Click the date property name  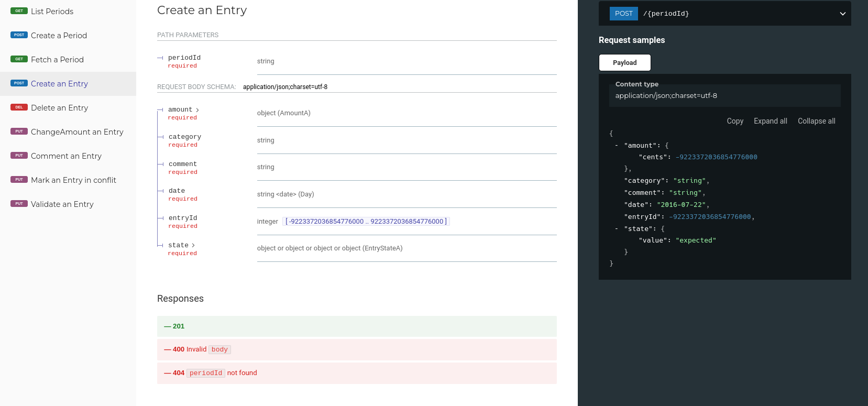pyautogui.click(x=177, y=191)
